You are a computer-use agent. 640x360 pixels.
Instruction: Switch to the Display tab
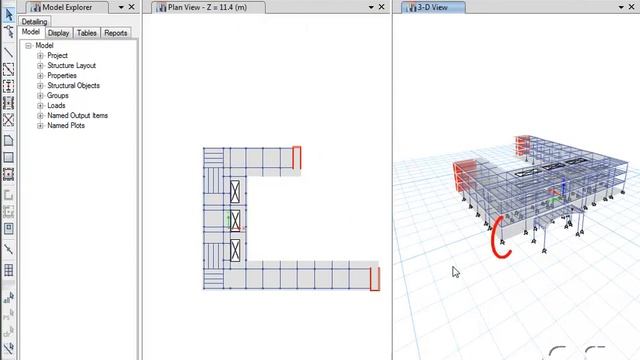58,33
